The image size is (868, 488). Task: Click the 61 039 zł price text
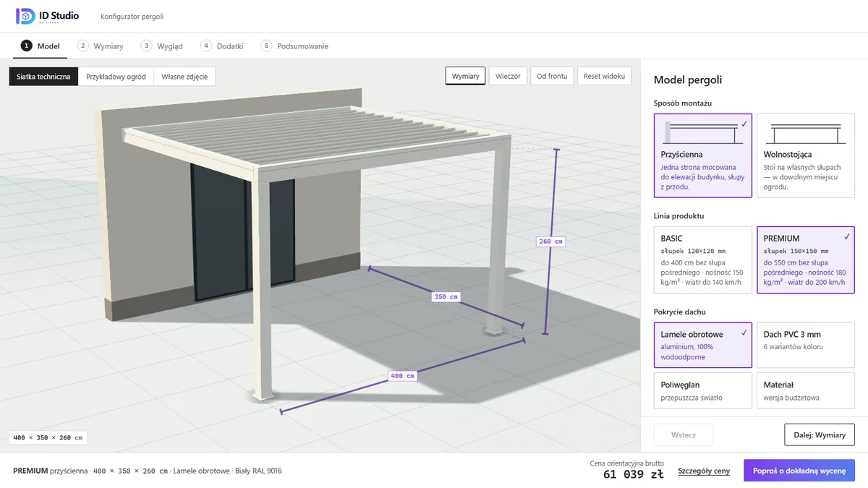tap(634, 474)
